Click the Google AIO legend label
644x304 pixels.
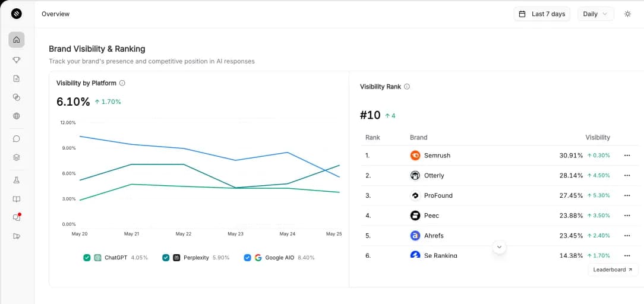[x=280, y=258]
